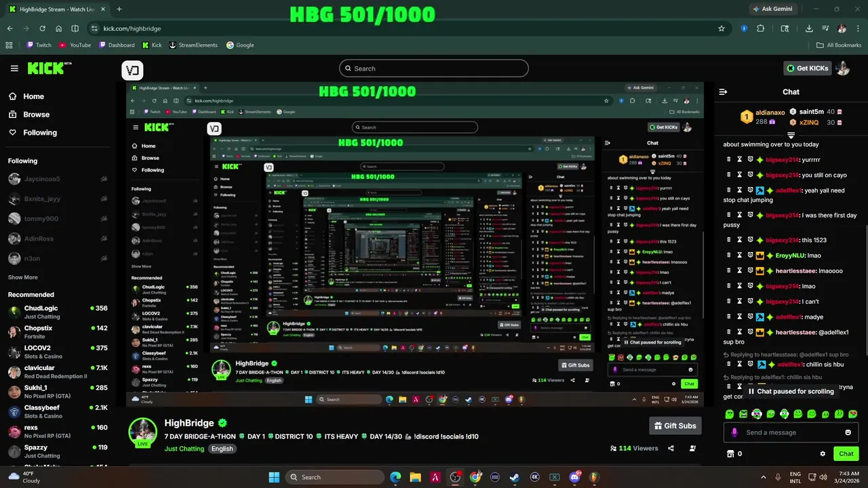Expand Show More under Following
This screenshot has width=868, height=488.
(22, 277)
